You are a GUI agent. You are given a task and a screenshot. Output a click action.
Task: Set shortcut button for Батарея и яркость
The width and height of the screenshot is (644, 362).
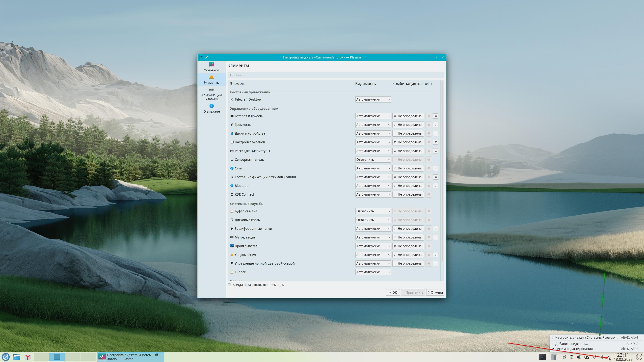408,116
